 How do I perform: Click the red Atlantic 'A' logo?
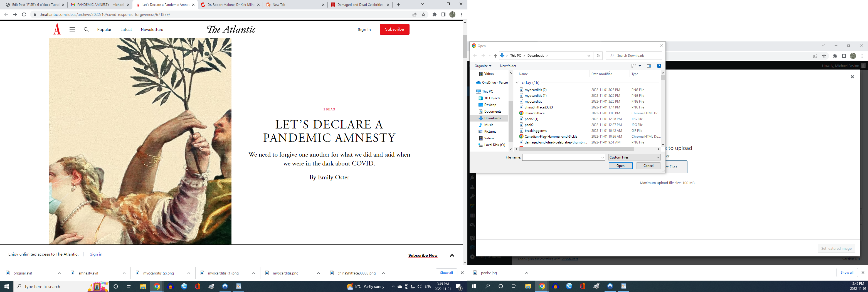click(57, 29)
